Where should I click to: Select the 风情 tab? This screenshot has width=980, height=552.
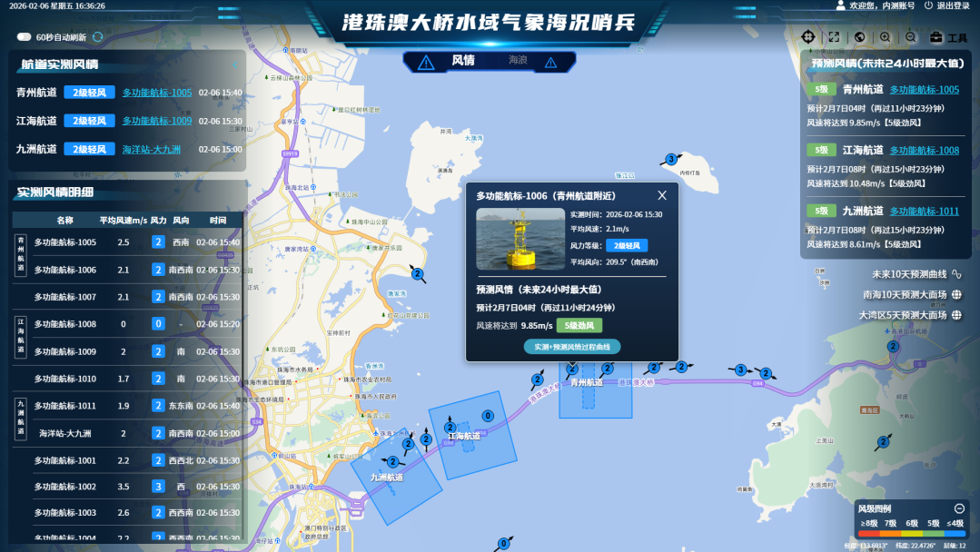point(462,61)
